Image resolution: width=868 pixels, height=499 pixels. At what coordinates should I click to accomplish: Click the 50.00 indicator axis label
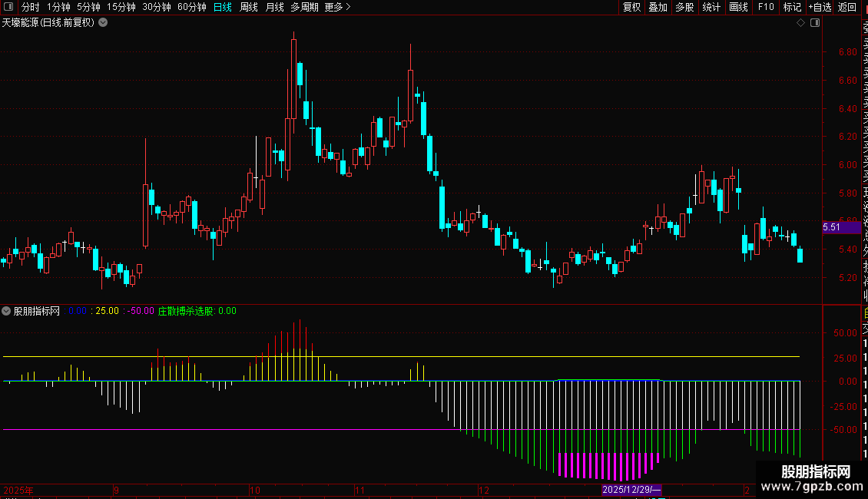(x=845, y=333)
